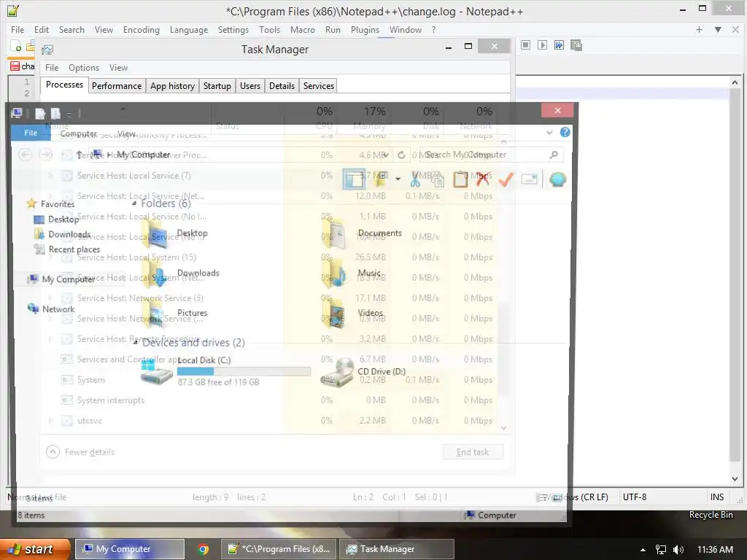Click Notepad++ Run macro multiple times icon
The image size is (747, 560).
click(559, 44)
